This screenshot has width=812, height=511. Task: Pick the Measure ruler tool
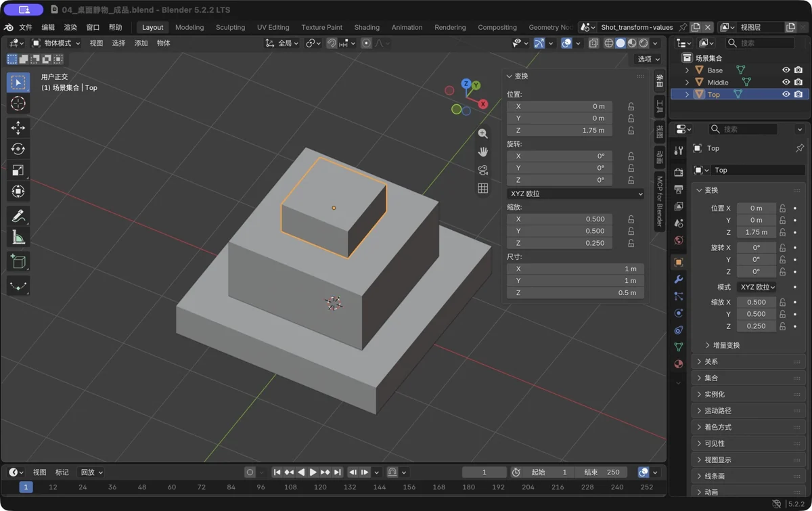18,238
